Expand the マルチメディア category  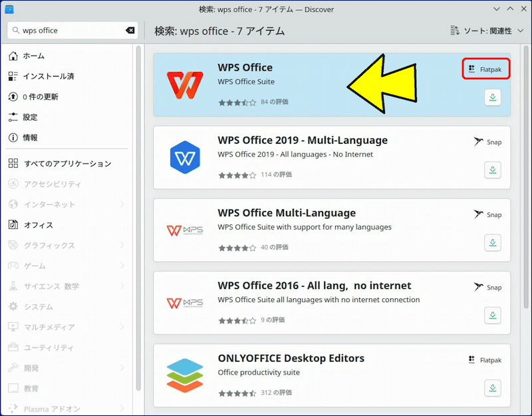pyautogui.click(x=122, y=327)
